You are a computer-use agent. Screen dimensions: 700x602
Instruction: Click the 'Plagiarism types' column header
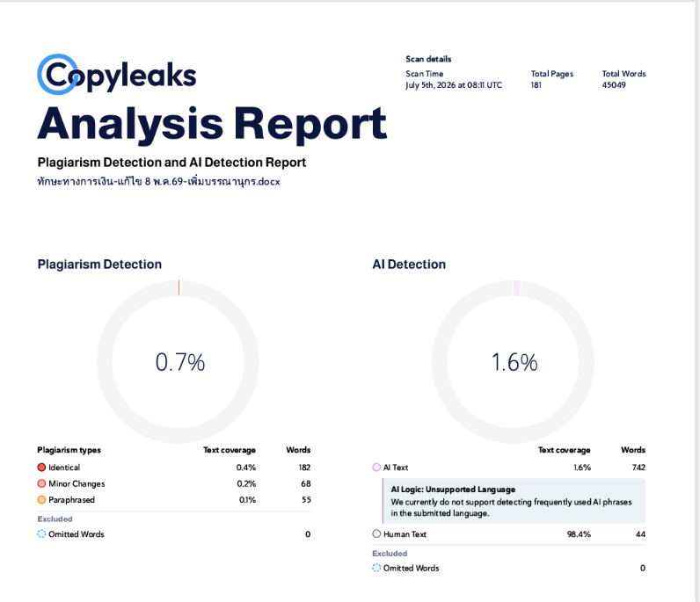[x=69, y=450]
